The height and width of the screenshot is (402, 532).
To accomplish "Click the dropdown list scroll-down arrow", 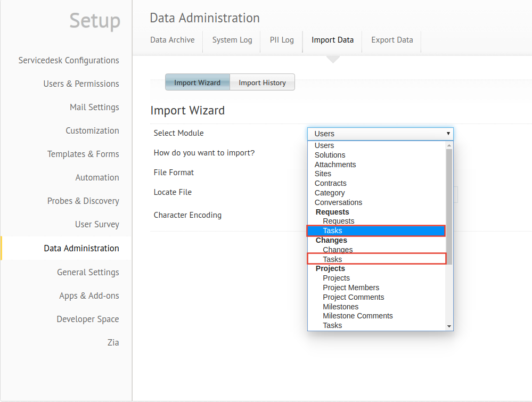I will 449,326.
